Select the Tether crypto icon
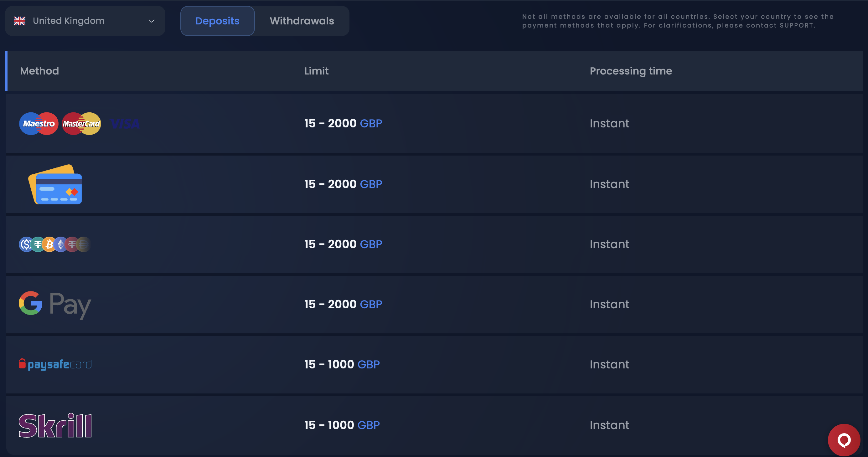 point(37,244)
